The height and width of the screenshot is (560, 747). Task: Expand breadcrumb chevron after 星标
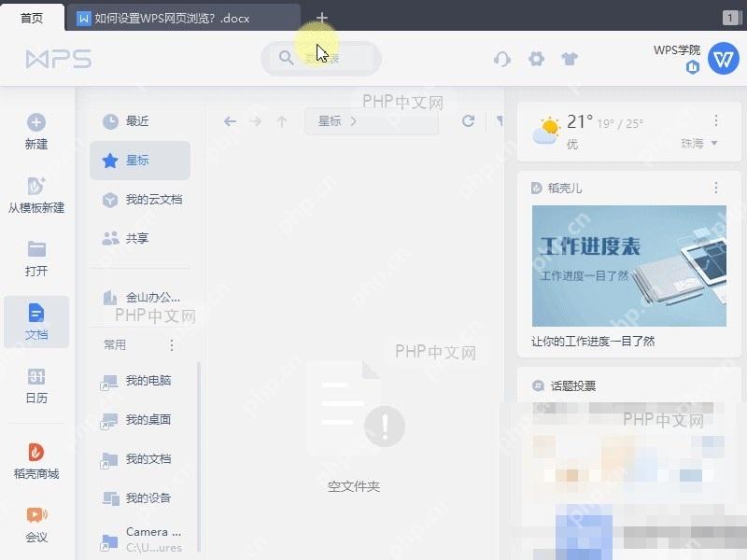click(x=354, y=121)
